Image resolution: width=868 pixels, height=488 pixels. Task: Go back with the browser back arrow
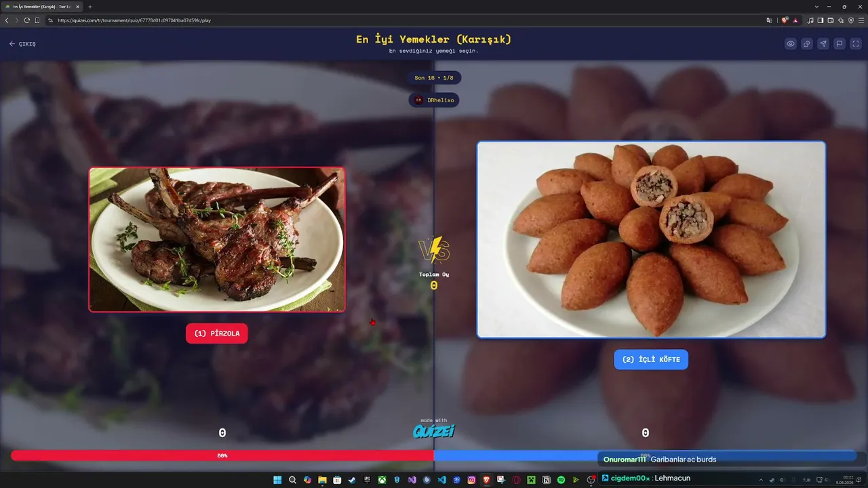pyautogui.click(x=7, y=20)
